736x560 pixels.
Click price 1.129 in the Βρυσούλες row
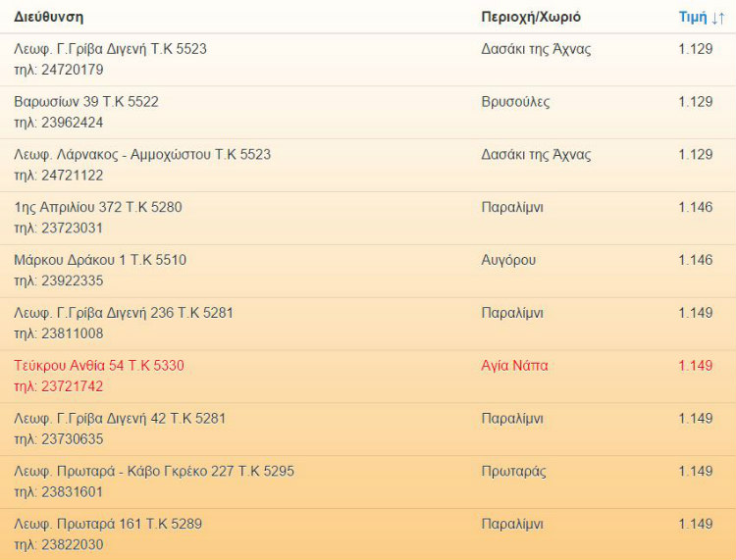[696, 102]
